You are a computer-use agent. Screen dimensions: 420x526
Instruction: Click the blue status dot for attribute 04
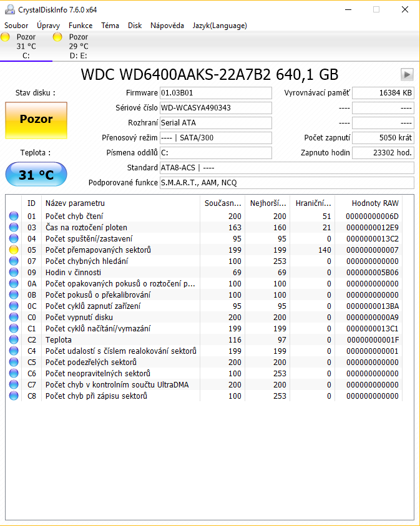[x=14, y=238]
